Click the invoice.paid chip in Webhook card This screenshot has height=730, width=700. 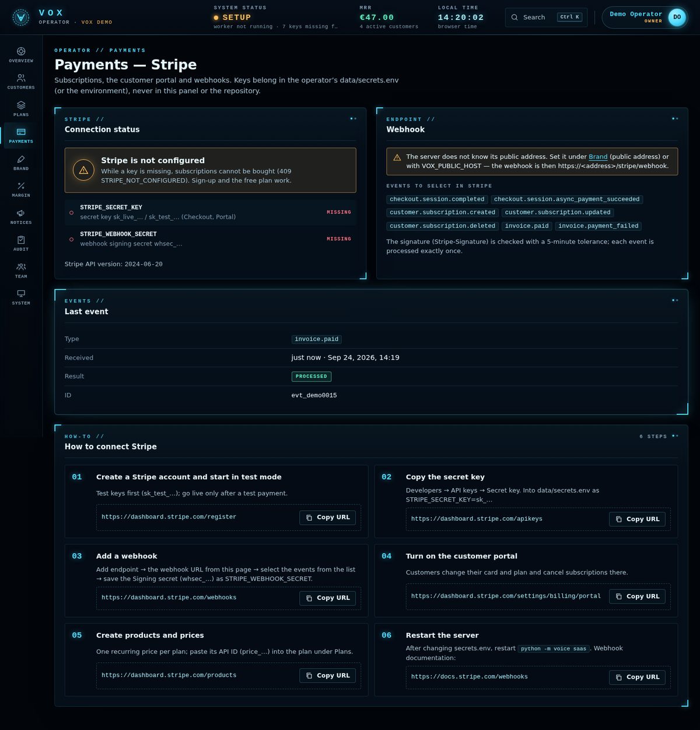click(x=527, y=226)
